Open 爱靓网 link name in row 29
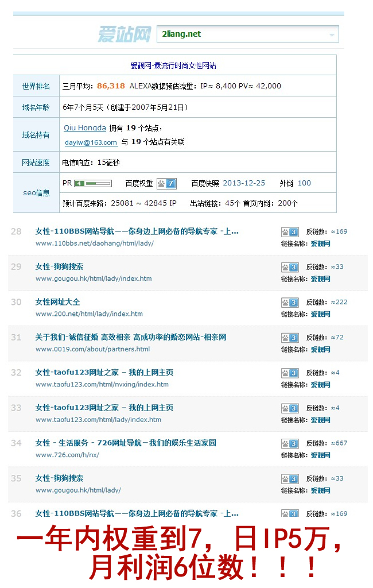 click(321, 279)
